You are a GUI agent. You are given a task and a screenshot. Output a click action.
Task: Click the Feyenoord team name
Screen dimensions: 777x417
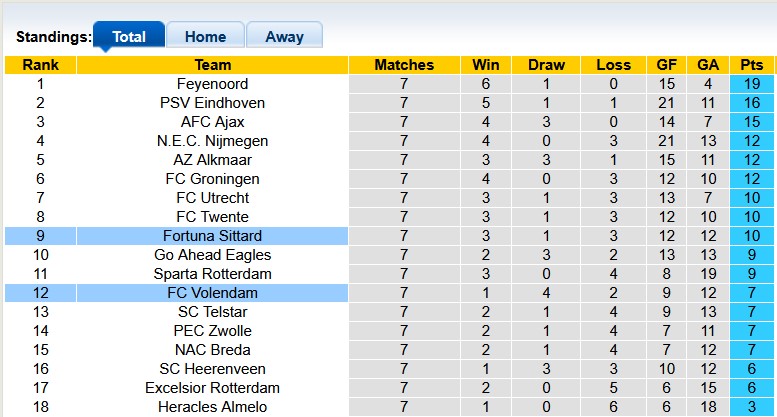(212, 84)
